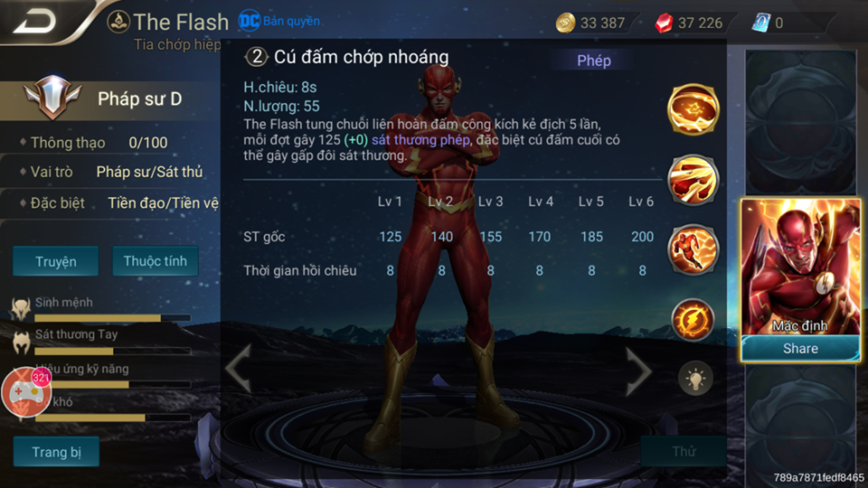Click the gold coin currency icon
868x488 pixels.
point(565,23)
